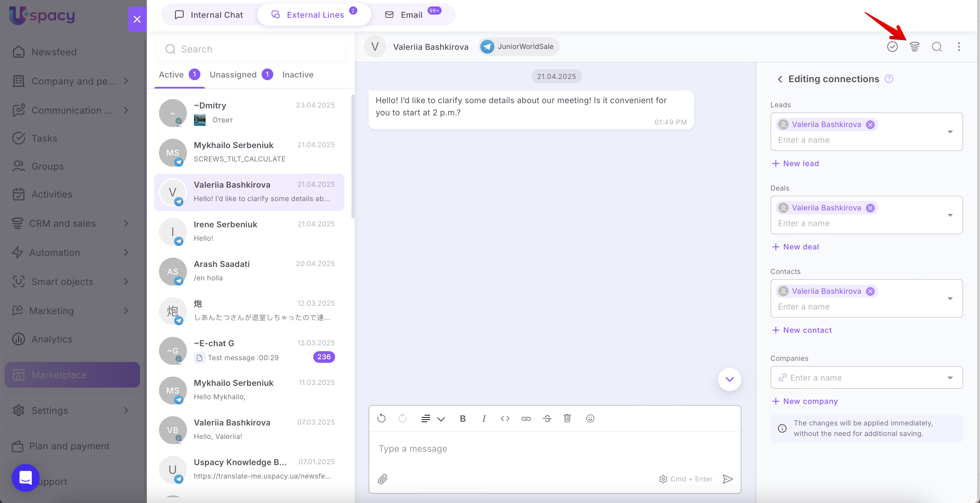Viewport: 980px width, 503px height.
Task: Click the attach file paperclip icon
Action: [x=383, y=479]
